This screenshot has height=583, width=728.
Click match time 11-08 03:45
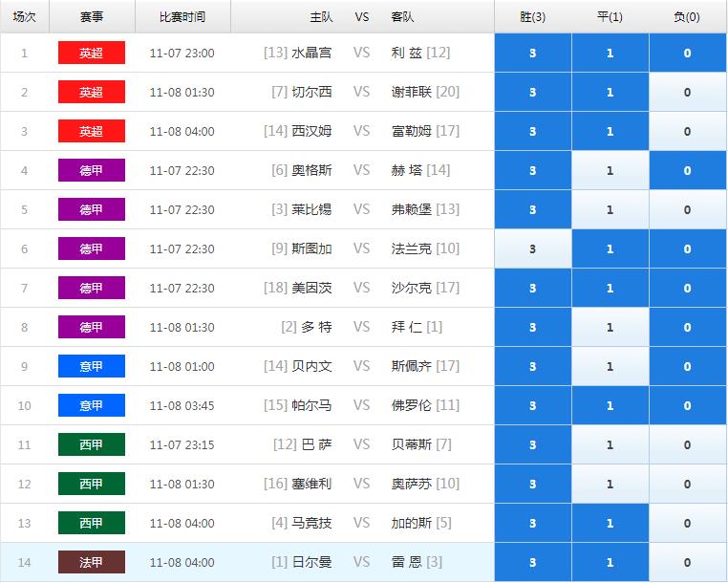182,405
